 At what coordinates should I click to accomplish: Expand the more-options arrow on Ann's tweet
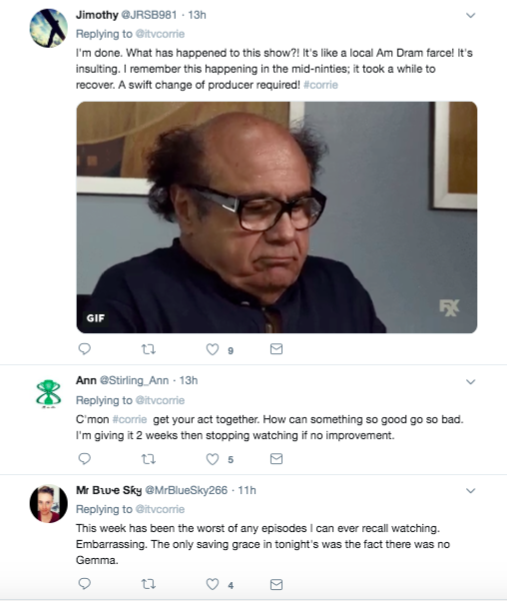[471, 382]
